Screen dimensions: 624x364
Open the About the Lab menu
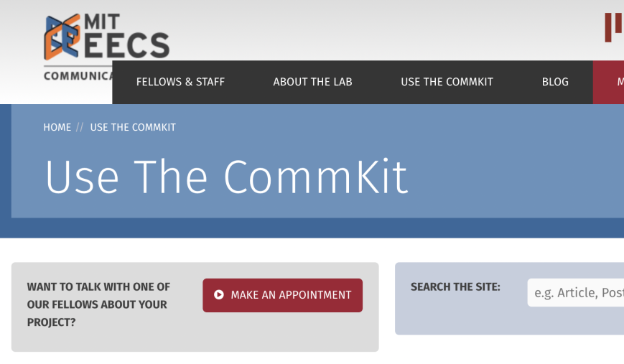tap(312, 82)
